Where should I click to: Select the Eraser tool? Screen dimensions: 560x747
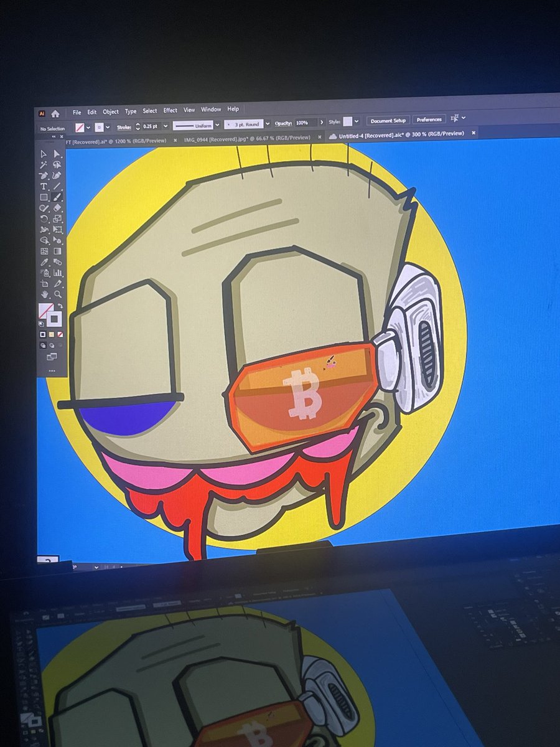click(57, 208)
